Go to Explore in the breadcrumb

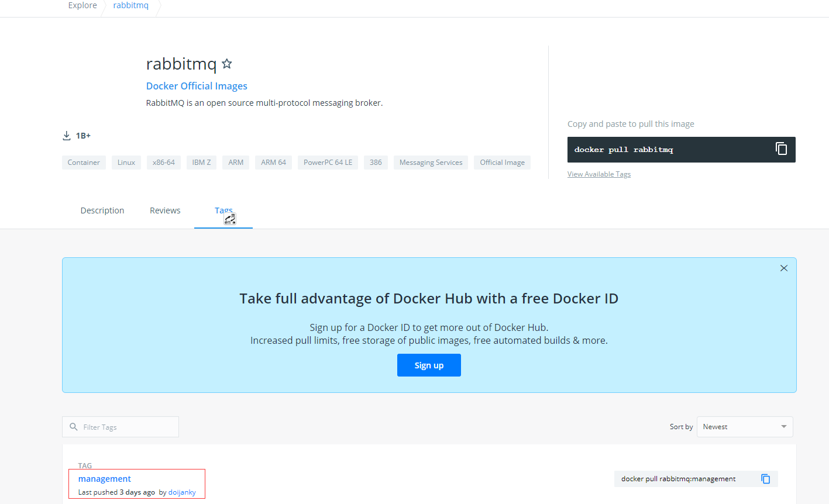82,5
